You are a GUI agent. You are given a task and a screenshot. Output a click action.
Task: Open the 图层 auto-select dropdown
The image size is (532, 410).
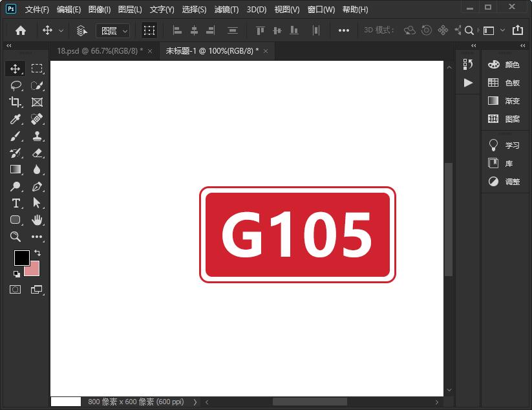pos(113,30)
